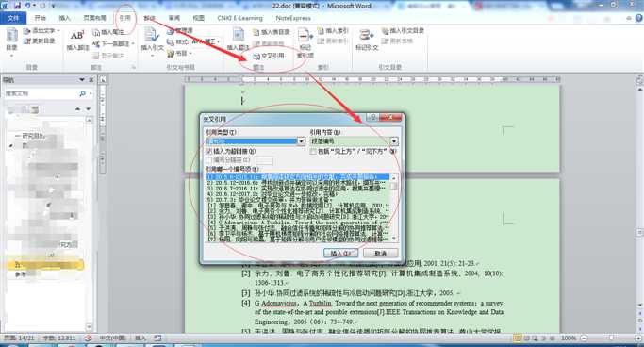Open the 引用类型 reference type dropdown
The width and height of the screenshot is (644, 347).
(x=301, y=141)
